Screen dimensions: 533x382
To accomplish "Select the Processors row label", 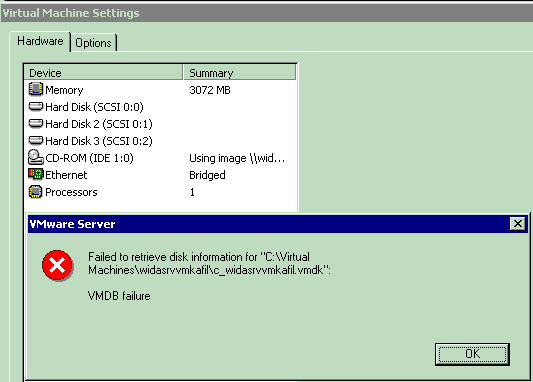I will [71, 192].
